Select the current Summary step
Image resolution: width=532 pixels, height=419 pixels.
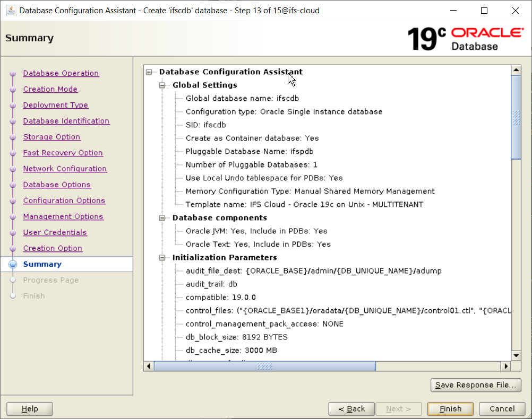[x=42, y=264]
